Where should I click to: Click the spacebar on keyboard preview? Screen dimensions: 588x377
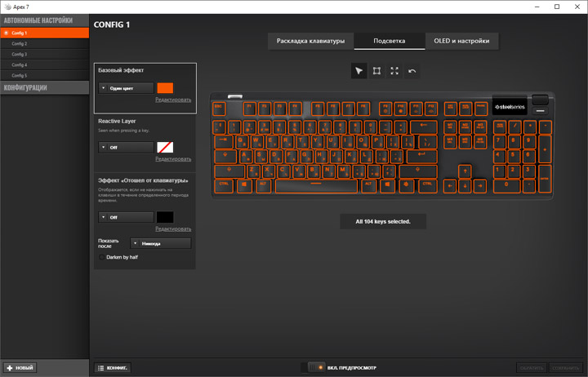coord(316,186)
